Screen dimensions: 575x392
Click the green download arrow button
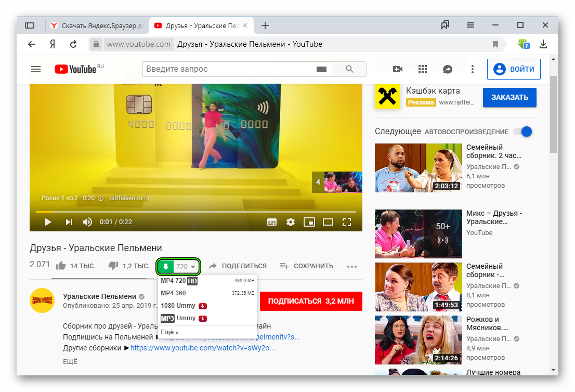pyautogui.click(x=166, y=267)
